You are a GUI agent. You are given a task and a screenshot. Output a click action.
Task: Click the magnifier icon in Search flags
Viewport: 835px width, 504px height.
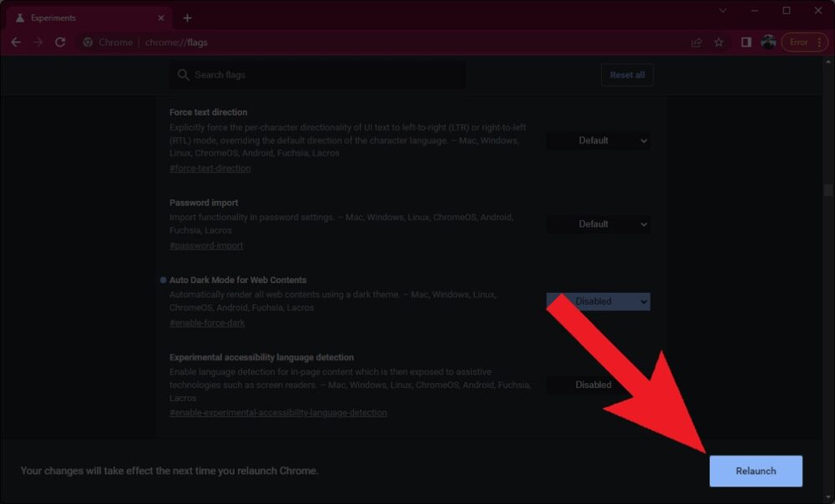[183, 74]
